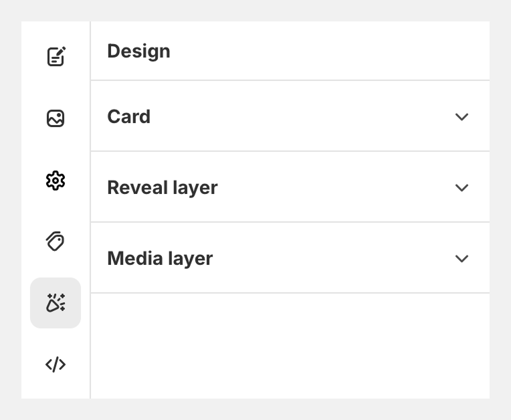
Task: Click the "Card" section label
Action: pos(128,116)
